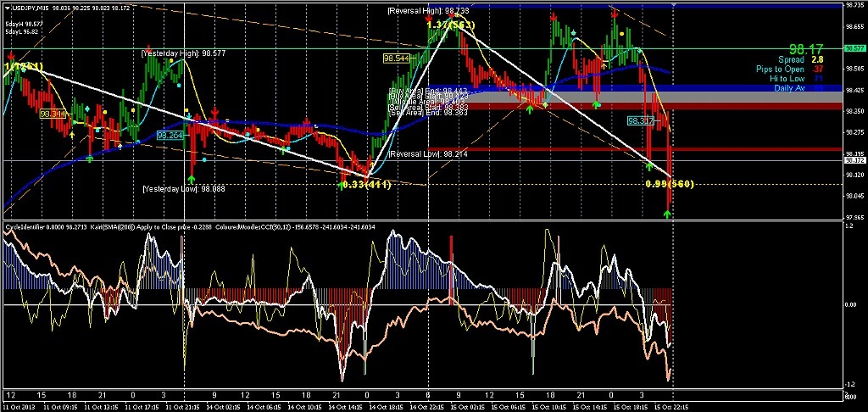Click the 1(1261) swing label
The image size is (868, 412).
[23, 66]
